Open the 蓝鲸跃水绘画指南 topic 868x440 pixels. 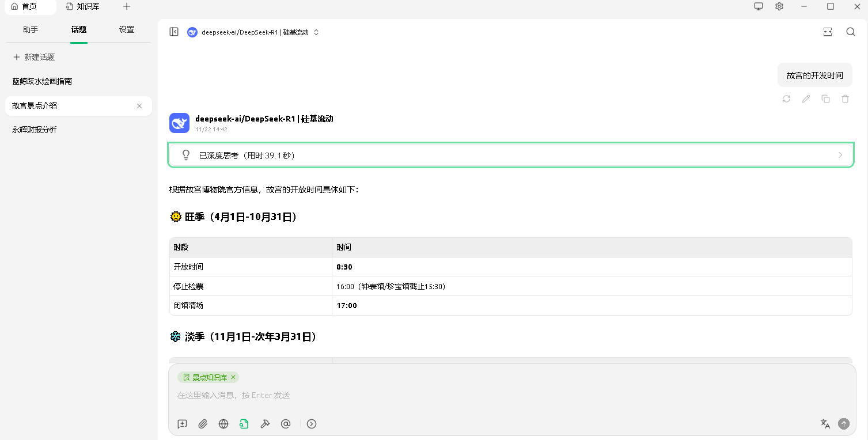(78, 81)
